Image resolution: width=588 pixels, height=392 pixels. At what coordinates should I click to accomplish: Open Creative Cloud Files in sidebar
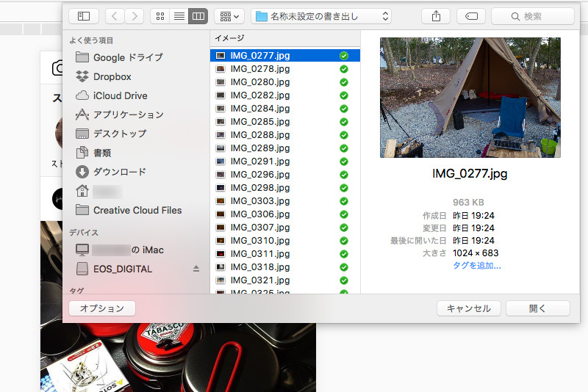pos(129,210)
